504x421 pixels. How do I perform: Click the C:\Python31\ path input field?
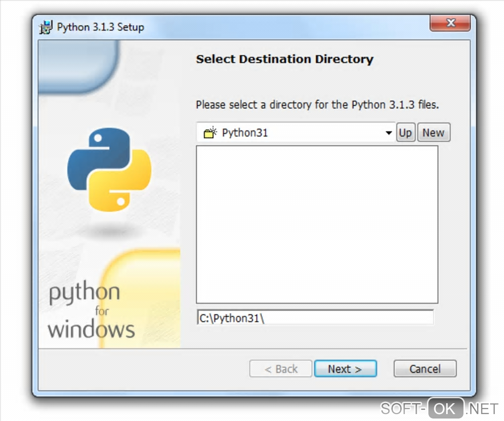[315, 318]
